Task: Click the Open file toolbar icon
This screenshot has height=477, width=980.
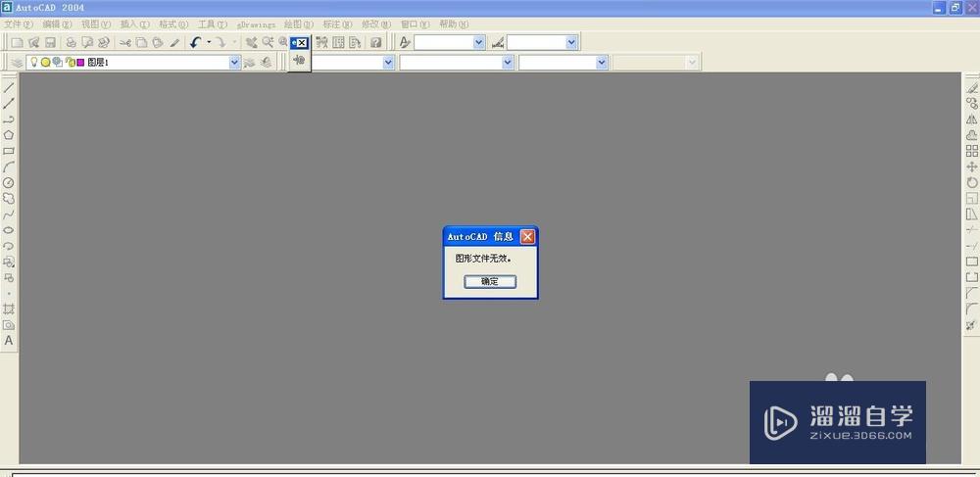Action: pyautogui.click(x=33, y=42)
